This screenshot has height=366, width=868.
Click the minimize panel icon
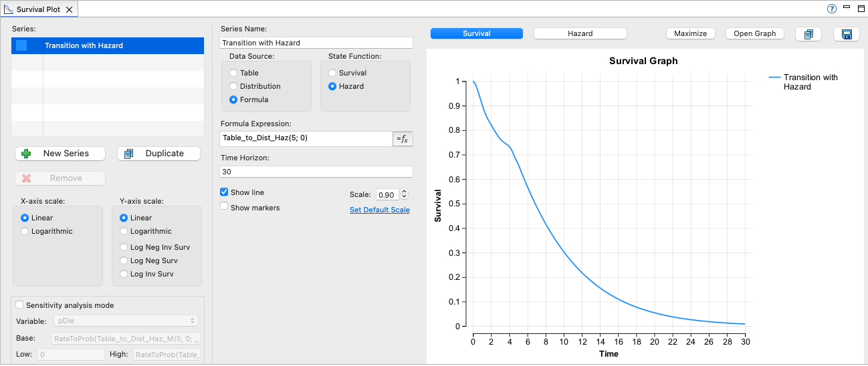(847, 8)
